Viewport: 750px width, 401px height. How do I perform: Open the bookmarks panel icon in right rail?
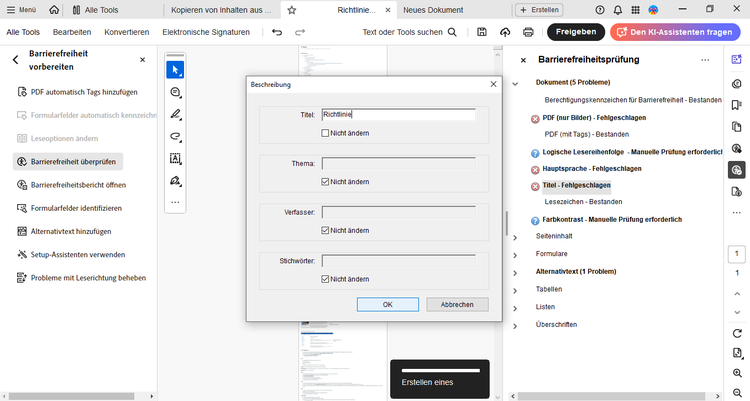(x=737, y=105)
